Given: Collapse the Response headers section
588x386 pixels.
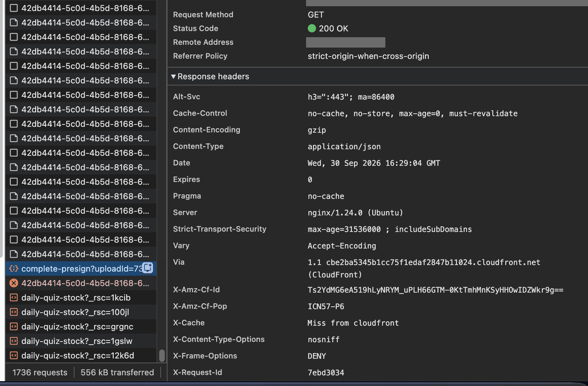Looking at the screenshot, I should pyautogui.click(x=173, y=77).
